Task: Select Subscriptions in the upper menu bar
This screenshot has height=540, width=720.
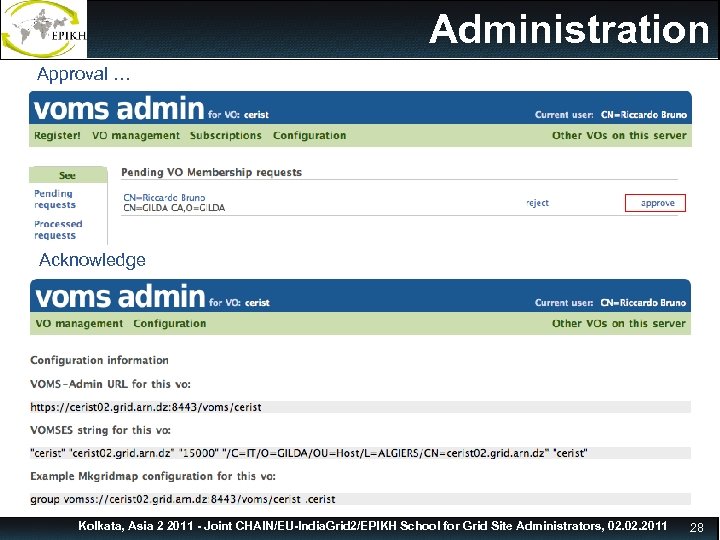Action: click(225, 135)
